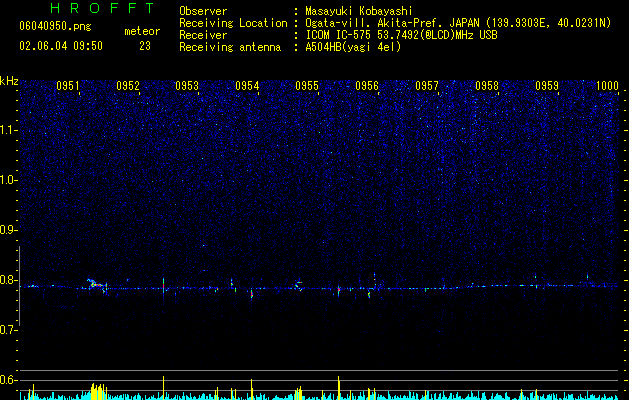The width and height of the screenshot is (629, 400).
Task: Click the 0958 time marker
Action: coord(487,86)
